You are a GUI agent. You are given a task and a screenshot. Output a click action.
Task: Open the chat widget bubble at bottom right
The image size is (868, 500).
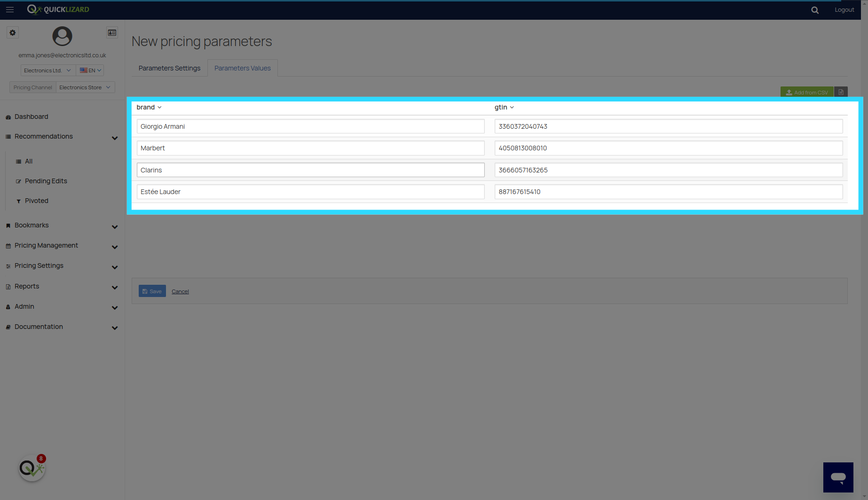(x=838, y=477)
